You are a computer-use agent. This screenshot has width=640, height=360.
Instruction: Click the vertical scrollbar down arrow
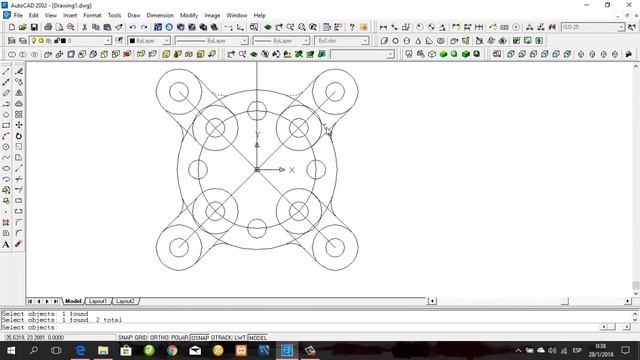636,293
